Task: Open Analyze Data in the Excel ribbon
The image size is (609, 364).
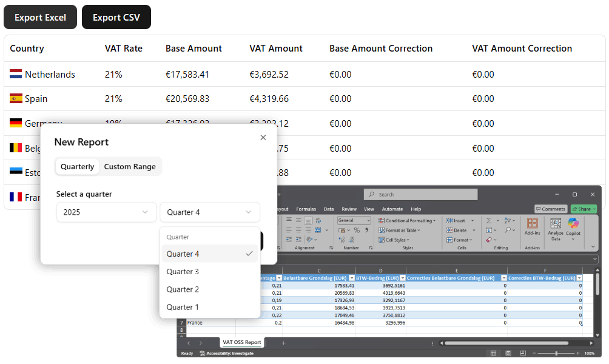Action: click(555, 227)
